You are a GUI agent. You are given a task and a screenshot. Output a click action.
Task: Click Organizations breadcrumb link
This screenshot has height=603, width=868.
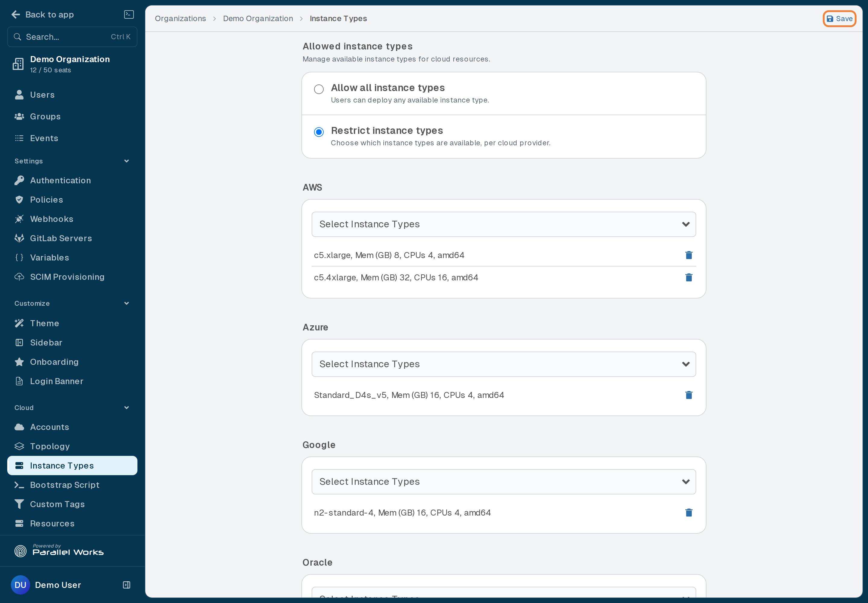click(x=180, y=18)
